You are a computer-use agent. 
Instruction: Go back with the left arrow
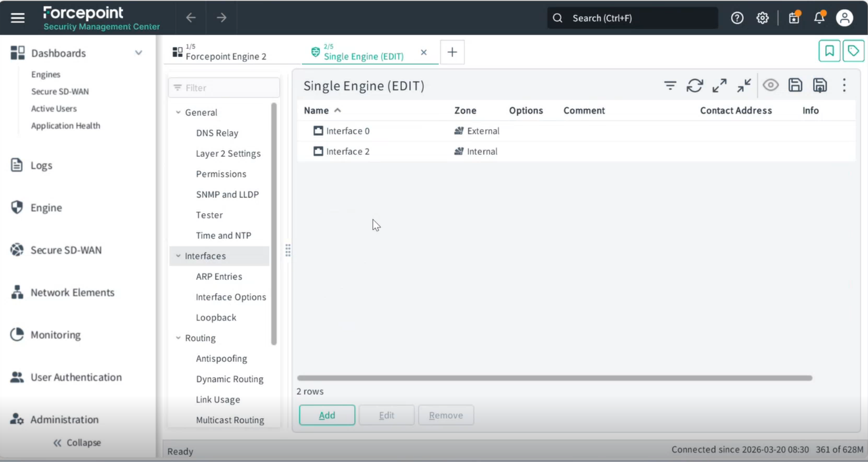(x=191, y=18)
